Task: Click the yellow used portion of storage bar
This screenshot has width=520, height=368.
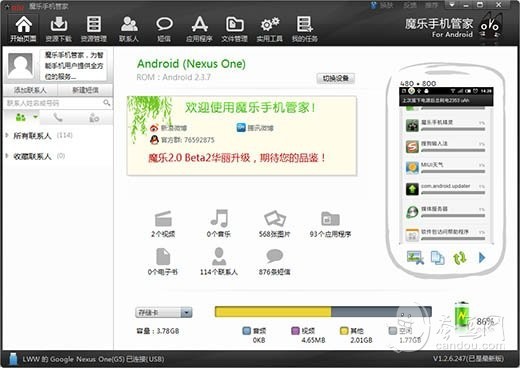Action: tap(273, 312)
